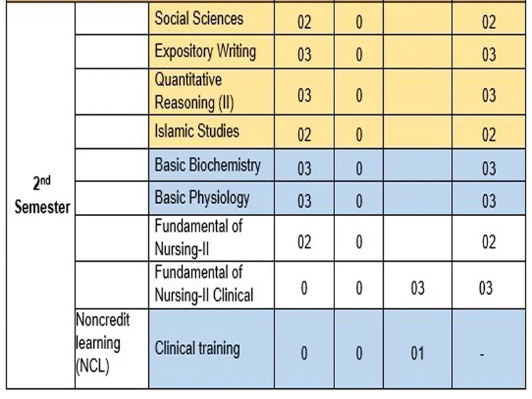Viewport: 532px width, 399px height.
Task: Click the first 03 in Basic Biochemistry row
Action: pyautogui.click(x=304, y=168)
